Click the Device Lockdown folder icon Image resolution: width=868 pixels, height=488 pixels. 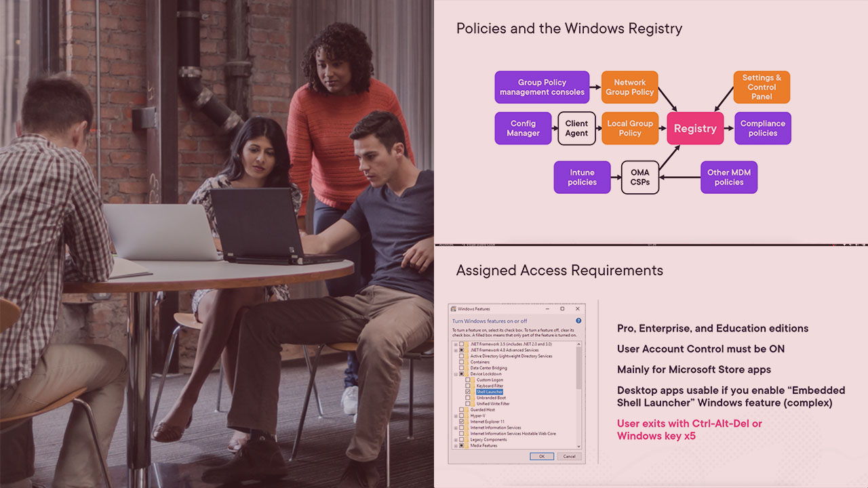coord(467,374)
